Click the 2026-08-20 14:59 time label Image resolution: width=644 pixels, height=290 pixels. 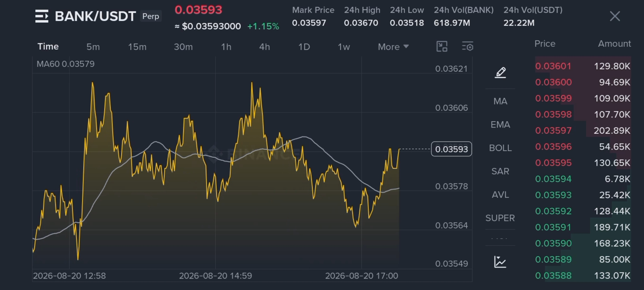[x=215, y=276]
